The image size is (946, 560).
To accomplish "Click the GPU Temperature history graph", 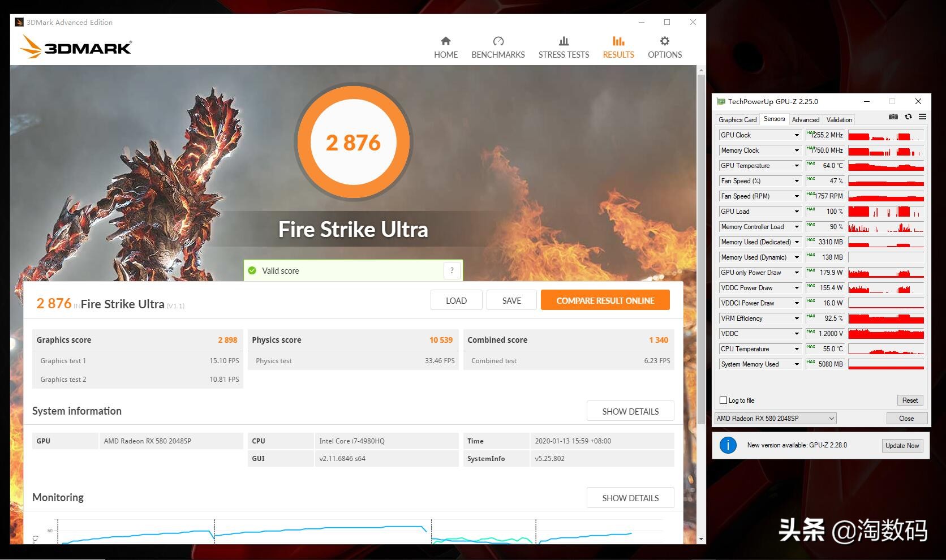I will click(886, 166).
